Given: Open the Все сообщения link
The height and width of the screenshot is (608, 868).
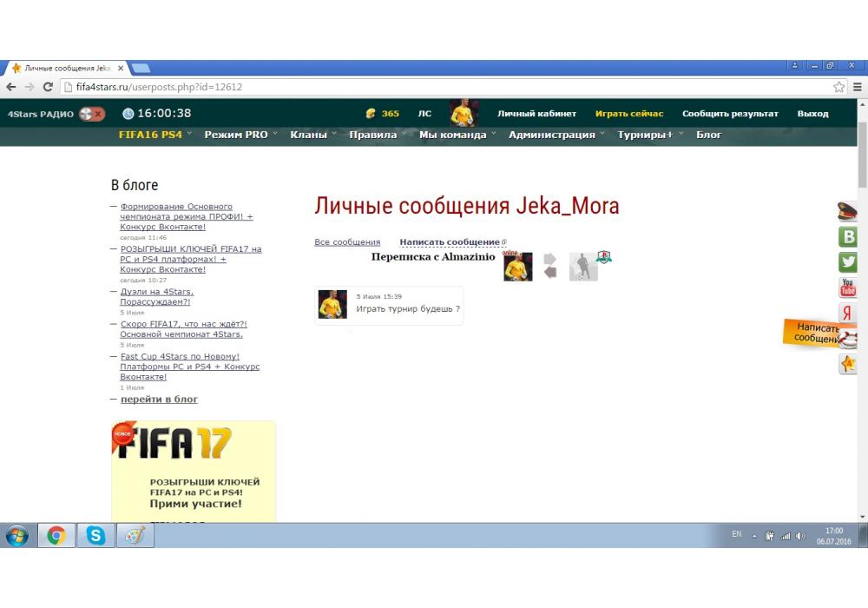Looking at the screenshot, I should coord(347,242).
